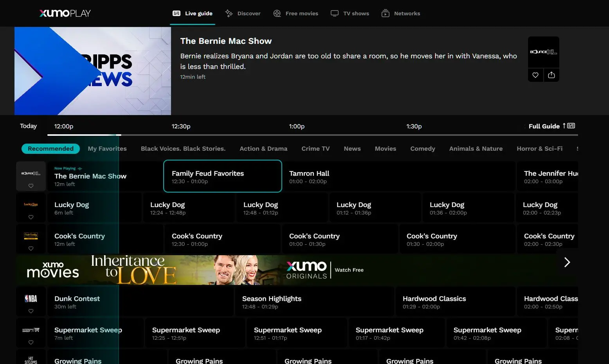Click the Scripps News video preview
Viewport: 609px width, 364px height.
point(93,71)
